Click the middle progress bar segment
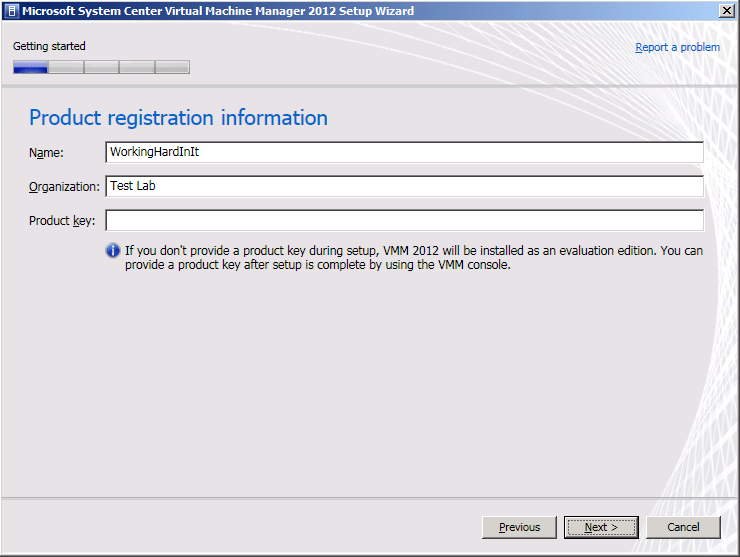740x557 pixels. coord(101,67)
